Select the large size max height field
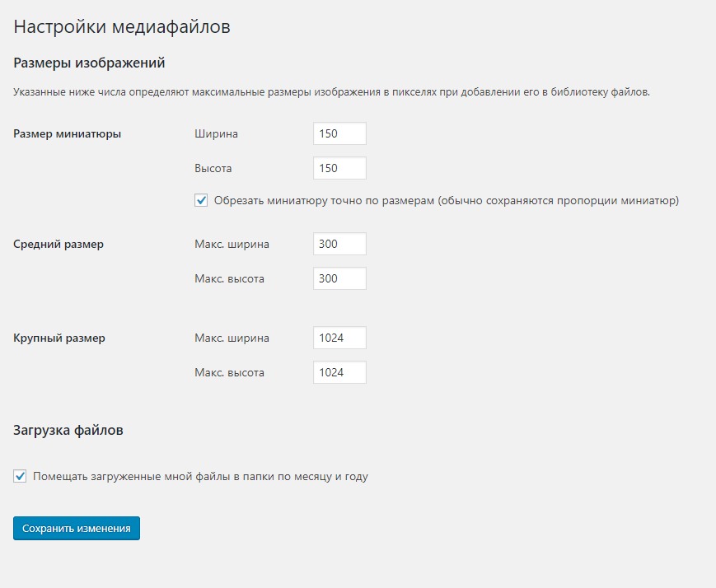The width and height of the screenshot is (716, 588). click(x=339, y=372)
